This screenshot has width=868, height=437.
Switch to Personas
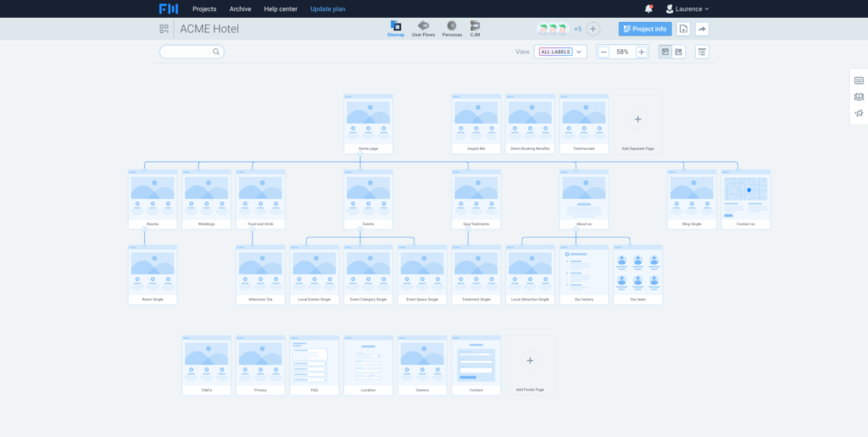(x=452, y=29)
